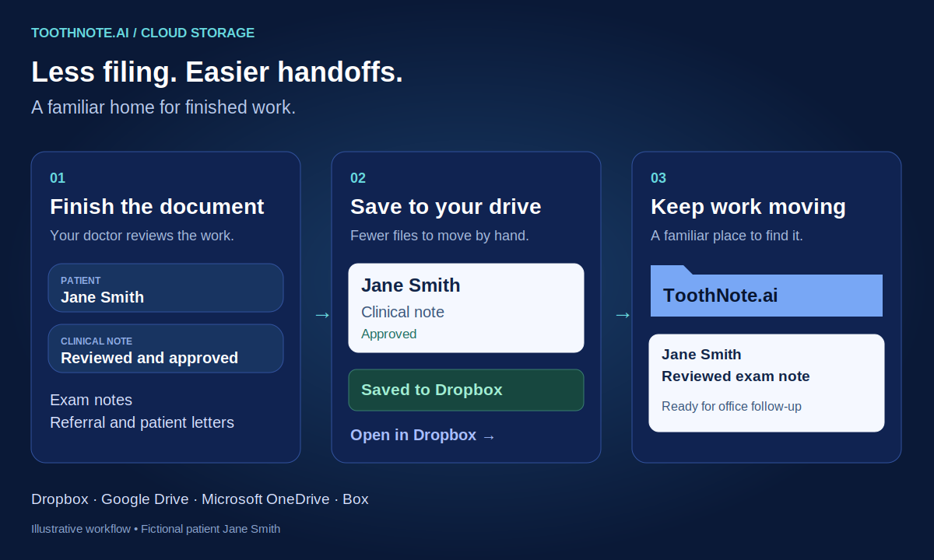The width and height of the screenshot is (934, 560).
Task: Click the green 'Approved' status text
Action: [389, 334]
